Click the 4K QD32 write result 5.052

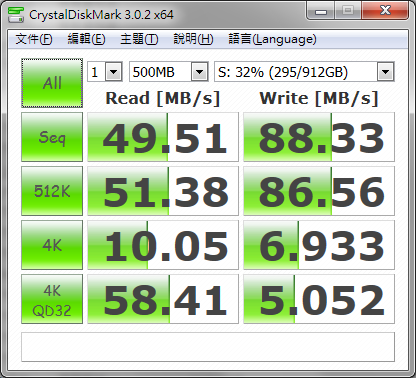pyautogui.click(x=319, y=299)
